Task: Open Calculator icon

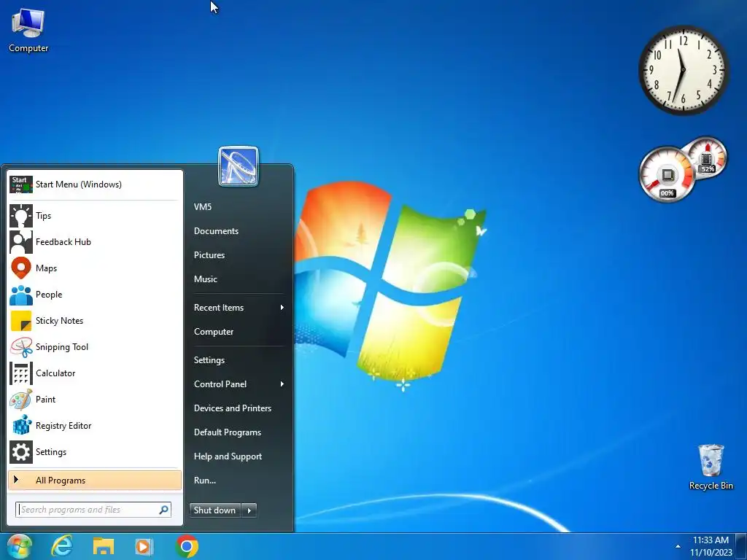Action: pyautogui.click(x=21, y=373)
